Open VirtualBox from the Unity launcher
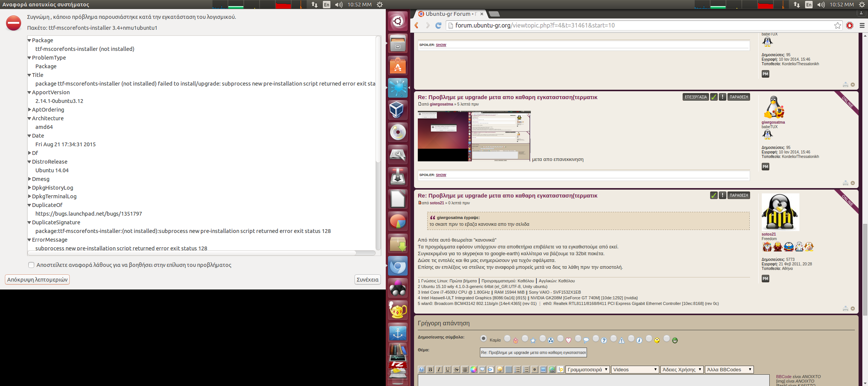The height and width of the screenshot is (386, 868). click(397, 110)
